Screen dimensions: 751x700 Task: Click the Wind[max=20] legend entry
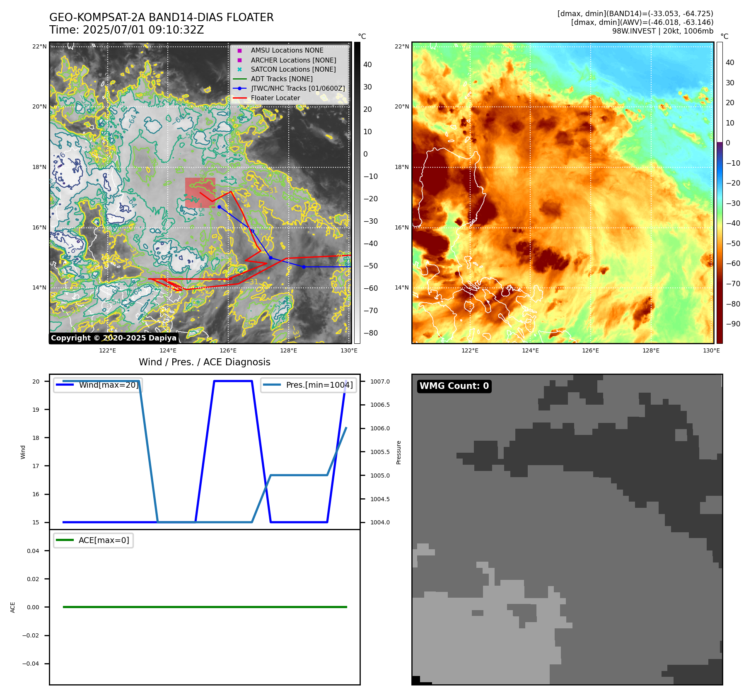coord(98,385)
